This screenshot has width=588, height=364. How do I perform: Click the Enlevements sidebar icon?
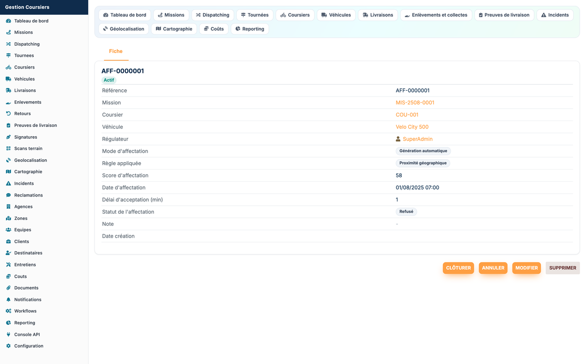pos(8,102)
